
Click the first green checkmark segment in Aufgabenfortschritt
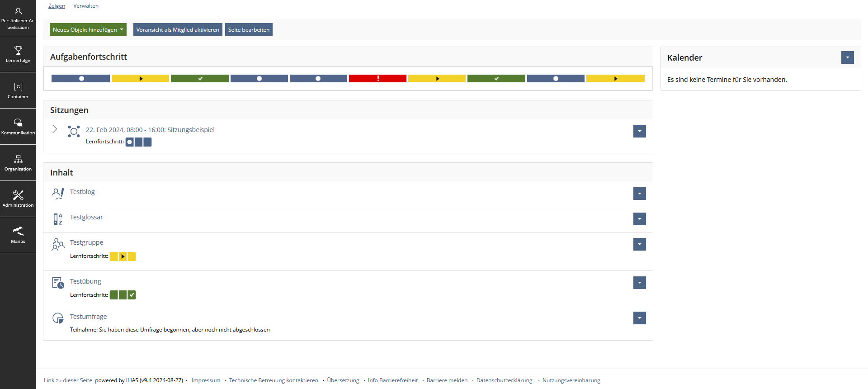[x=199, y=79]
